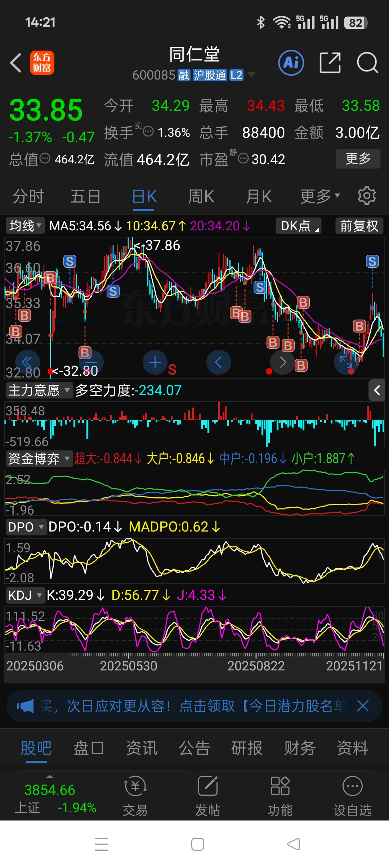The height and width of the screenshot is (868, 389).
Task: Tap the megaphone announcement icon
Action: [25, 706]
